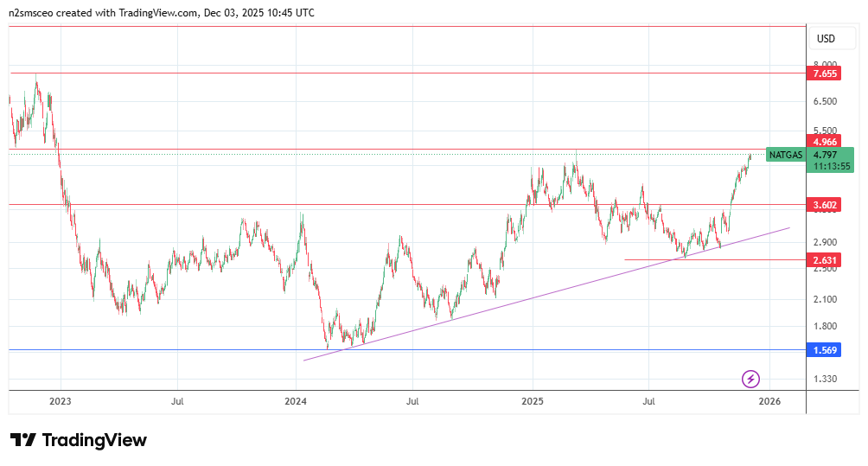Click the 2024 label on time axis
The width and height of the screenshot is (868, 466).
(x=296, y=401)
